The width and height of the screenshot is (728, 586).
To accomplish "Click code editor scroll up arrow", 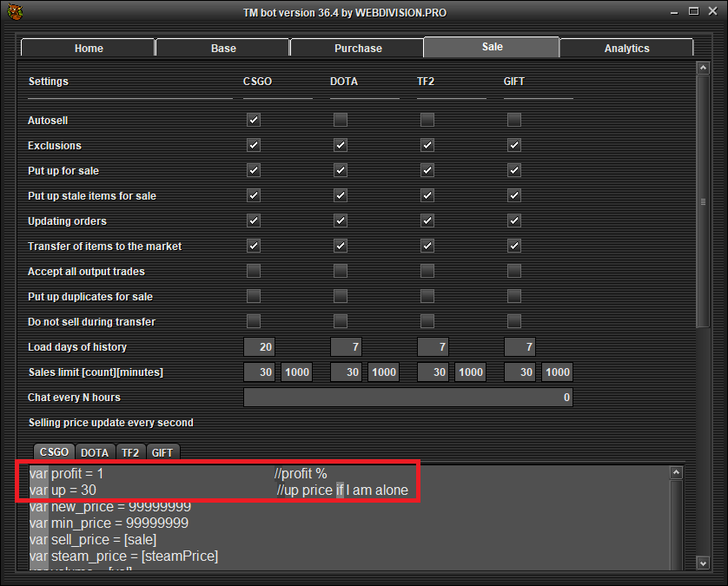I will point(676,473).
